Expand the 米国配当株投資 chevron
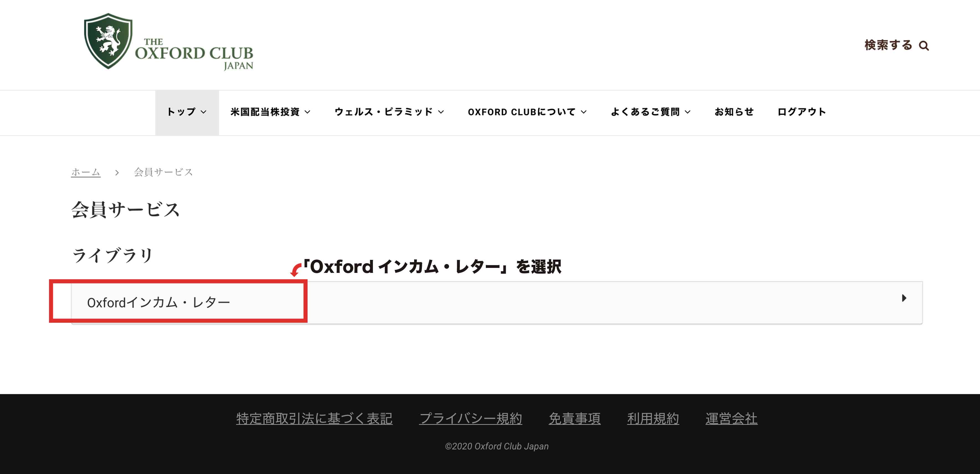Image resolution: width=980 pixels, height=474 pixels. [308, 112]
